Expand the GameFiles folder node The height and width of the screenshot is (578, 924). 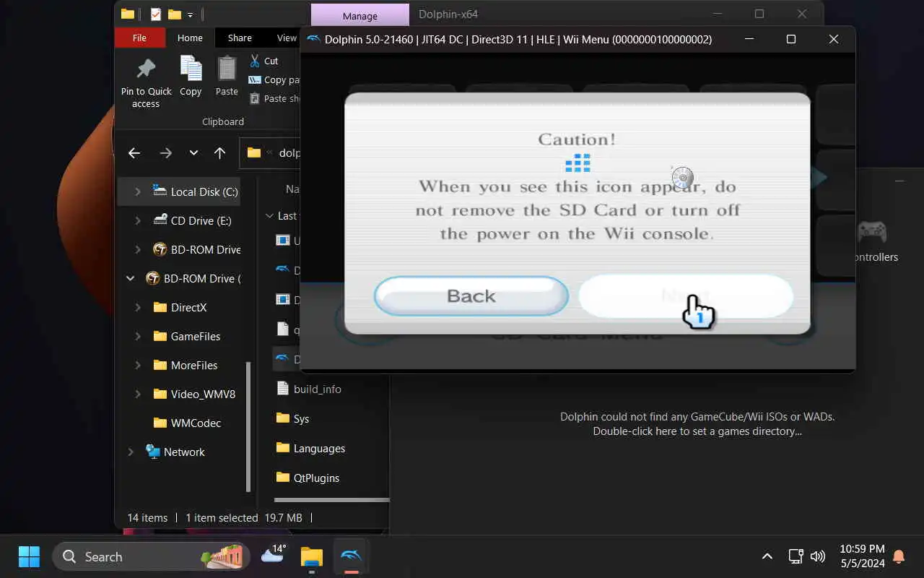click(137, 336)
